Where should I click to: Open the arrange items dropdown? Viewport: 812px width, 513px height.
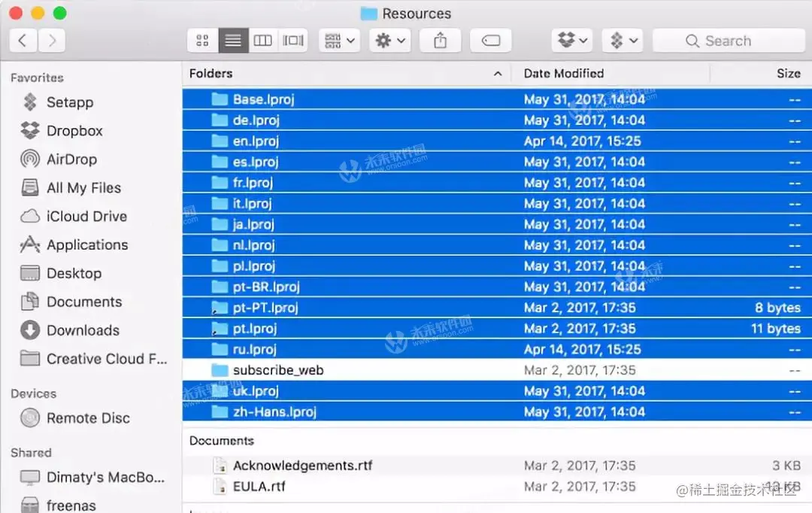click(339, 41)
